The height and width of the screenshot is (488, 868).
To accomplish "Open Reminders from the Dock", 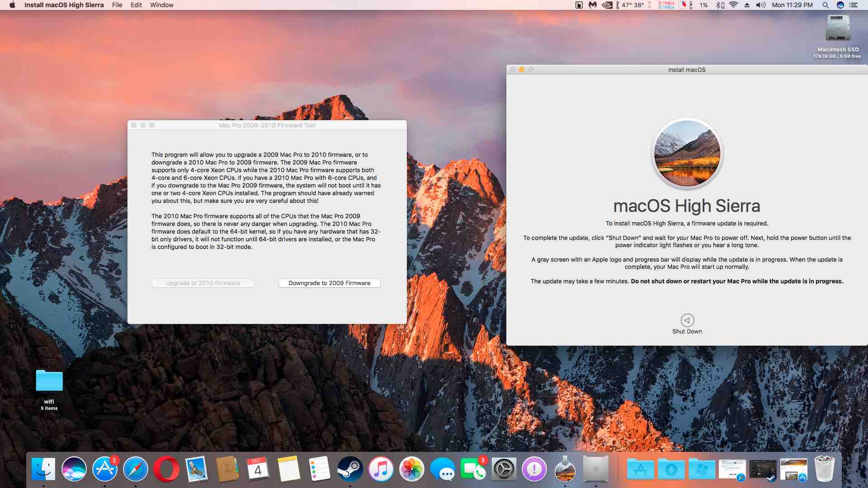I will coord(320,469).
